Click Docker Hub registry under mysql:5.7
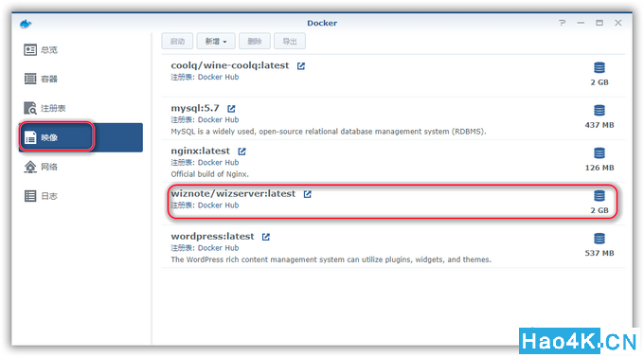This screenshot has width=644, height=357. pos(218,120)
